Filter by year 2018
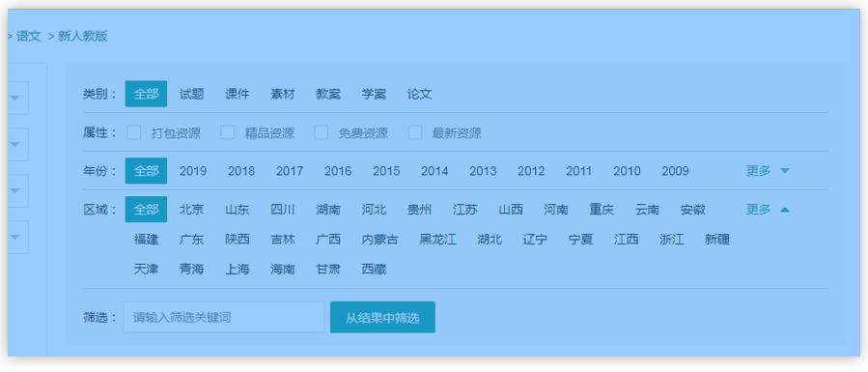Screen dimensions: 868x372 (x=241, y=171)
